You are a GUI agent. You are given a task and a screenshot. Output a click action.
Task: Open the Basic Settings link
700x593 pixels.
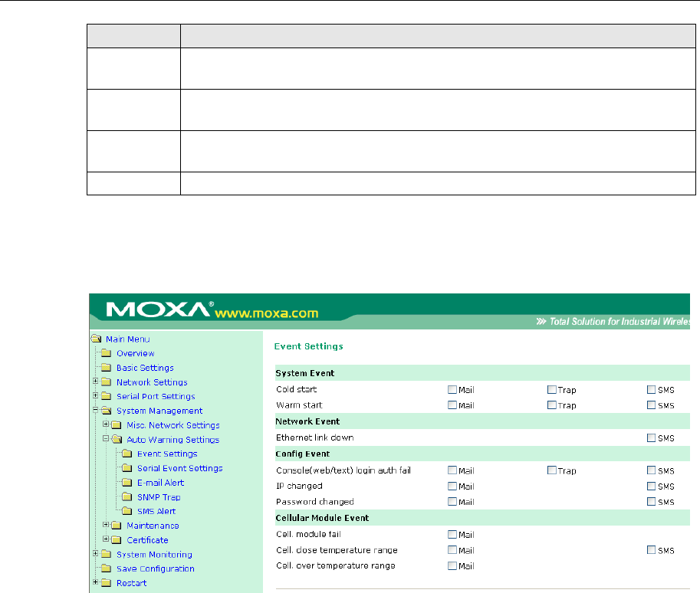(145, 368)
